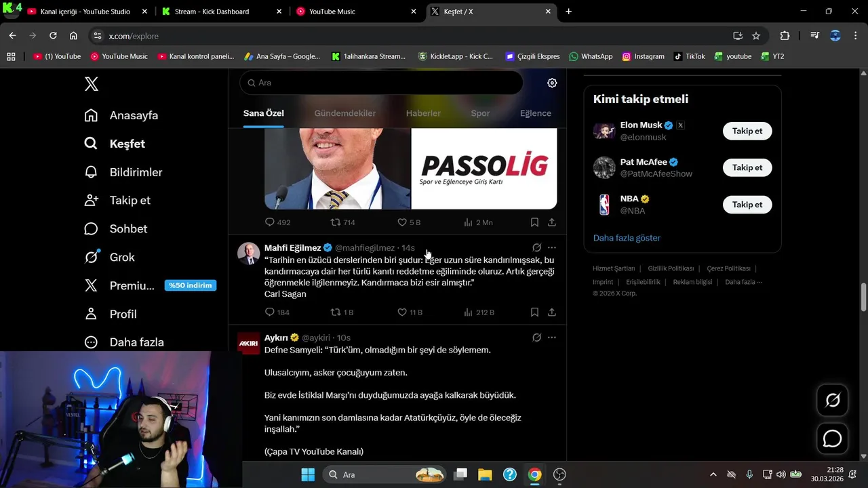Share the Mahfi Eğilmez post

[x=552, y=312]
